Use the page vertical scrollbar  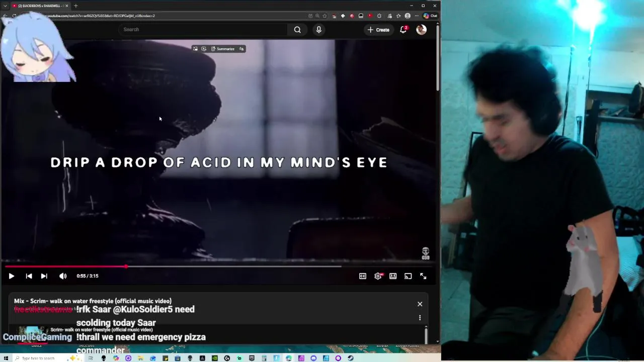(x=438, y=58)
